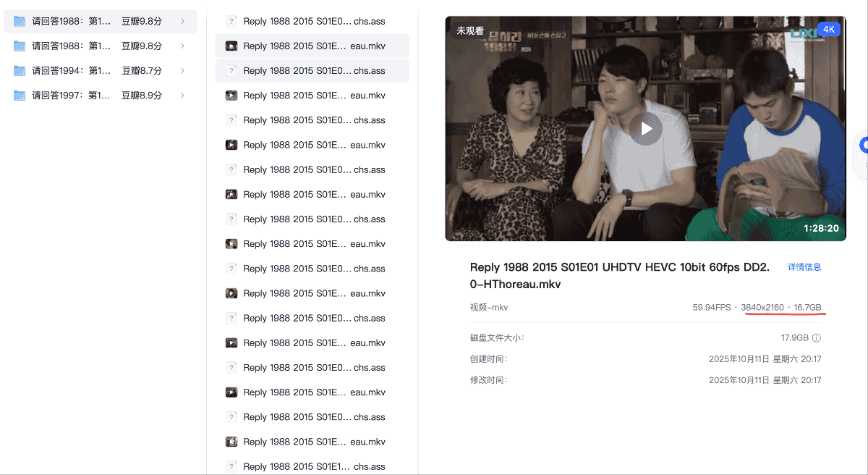
Task: Expand the 请回答1994 folder chevron
Action: [x=182, y=71]
